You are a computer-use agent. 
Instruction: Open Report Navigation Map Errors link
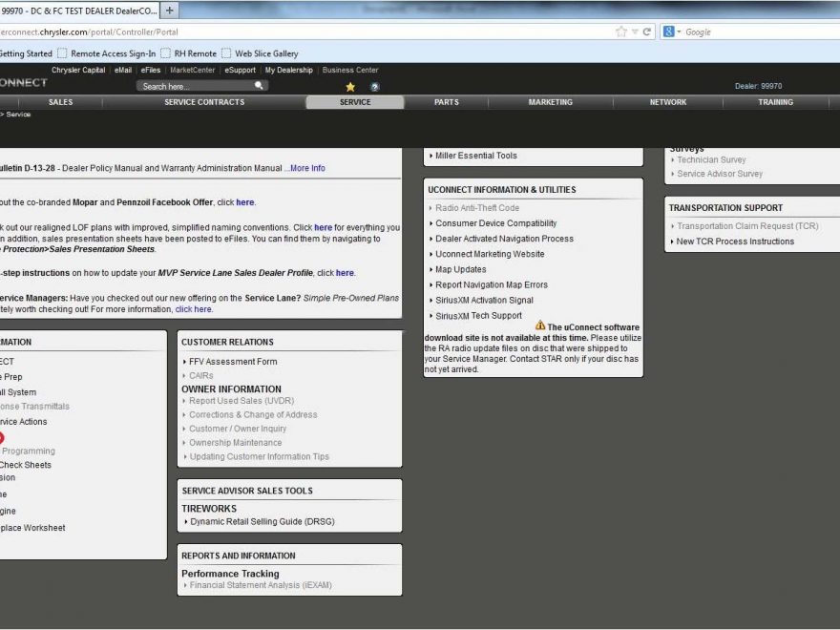(492, 285)
